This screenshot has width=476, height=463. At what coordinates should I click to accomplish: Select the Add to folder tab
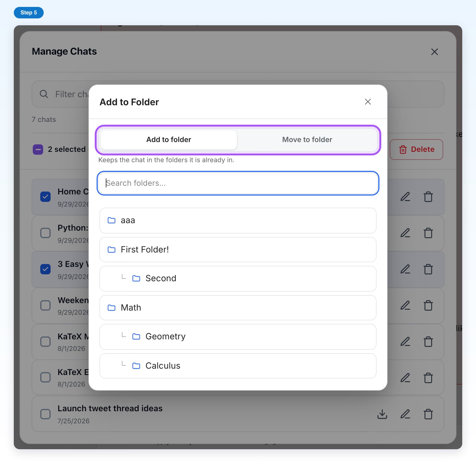click(169, 140)
